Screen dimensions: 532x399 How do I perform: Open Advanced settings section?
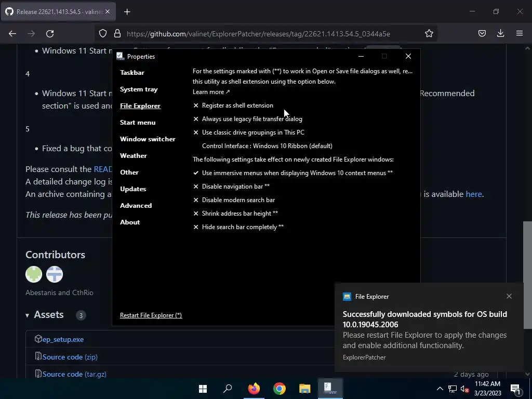[x=136, y=206]
